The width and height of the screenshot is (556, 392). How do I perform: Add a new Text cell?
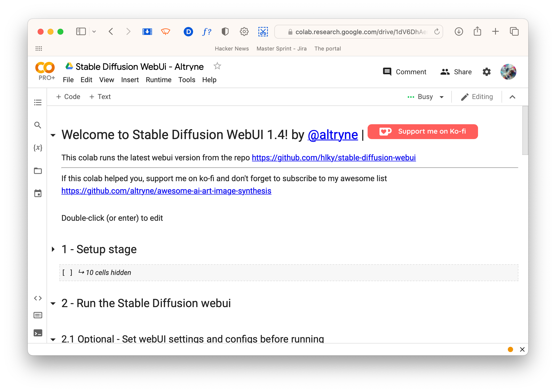(100, 97)
